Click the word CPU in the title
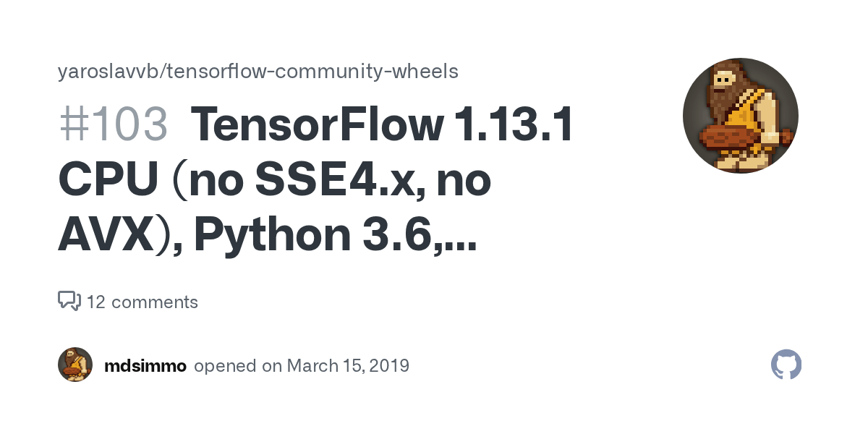The image size is (868, 434). (108, 180)
